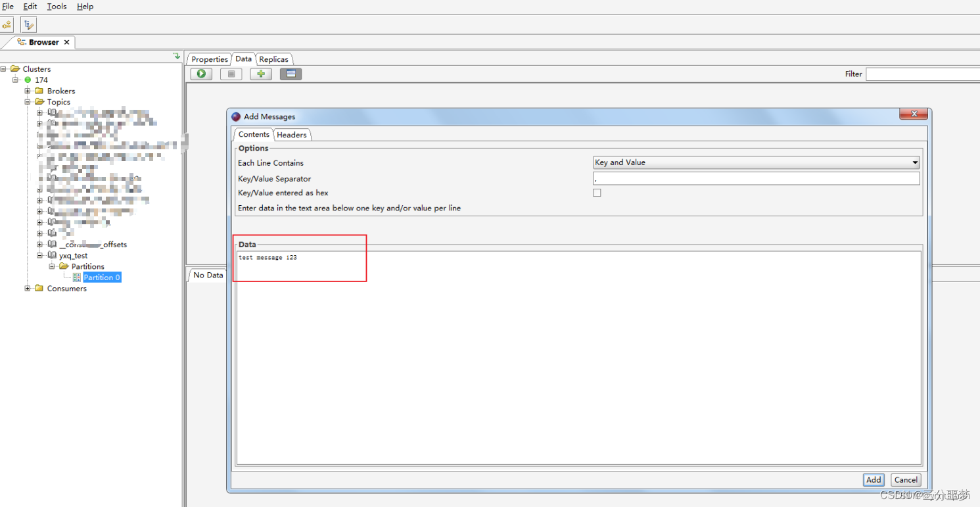The height and width of the screenshot is (507, 980).
Task: Click the add new connection toolbar icon
Action: click(7, 25)
